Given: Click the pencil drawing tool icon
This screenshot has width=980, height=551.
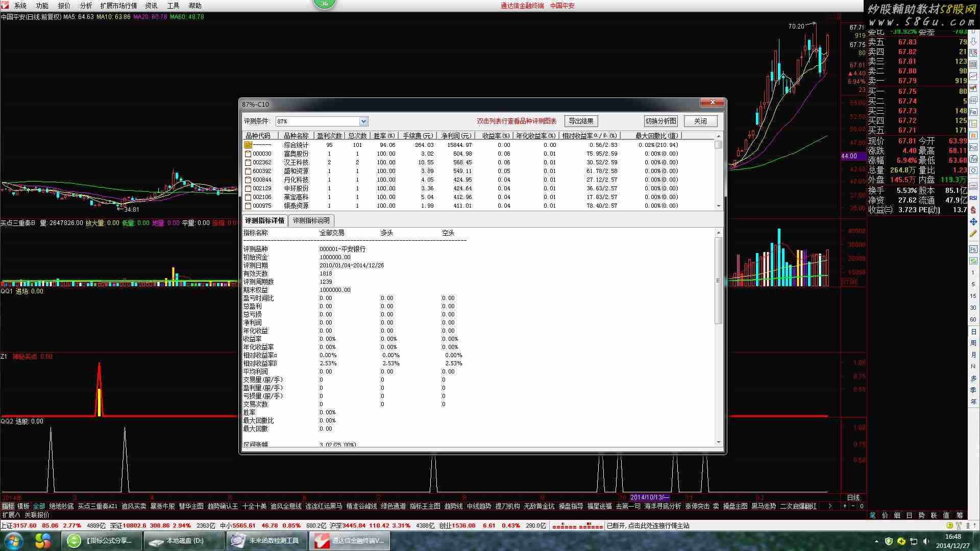Looking at the screenshot, I should (973, 233).
